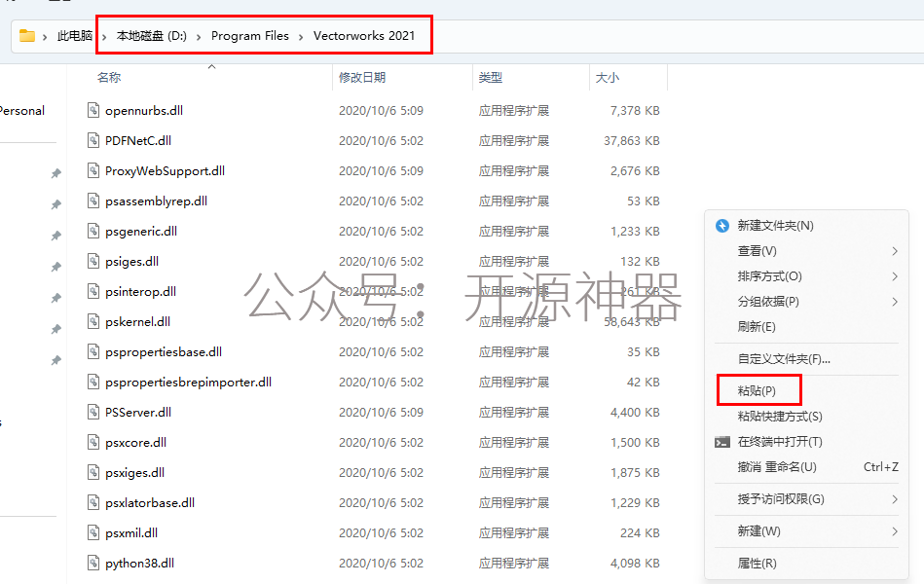Click the opennurbs.dll file icon
The image size is (924, 584).
pos(93,110)
